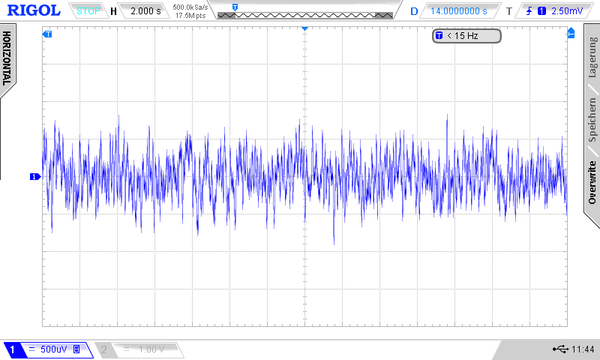600x360 pixels.
Task: Click the rising edge trigger icon
Action: pos(529,11)
